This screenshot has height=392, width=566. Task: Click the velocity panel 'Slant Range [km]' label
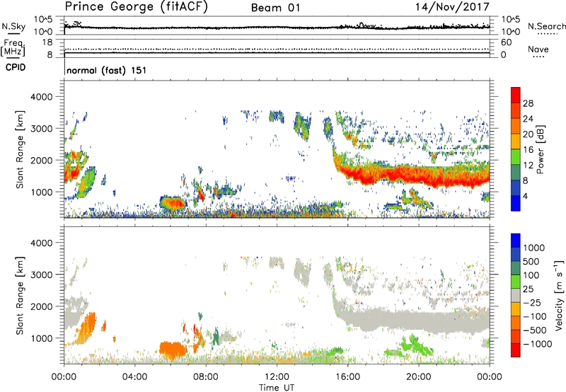tap(20, 295)
